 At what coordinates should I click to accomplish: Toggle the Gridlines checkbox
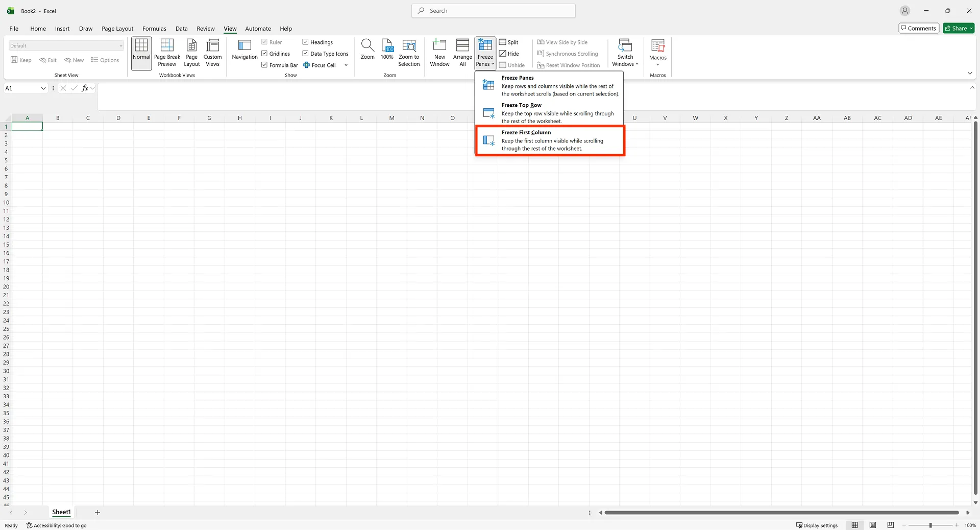coord(264,53)
